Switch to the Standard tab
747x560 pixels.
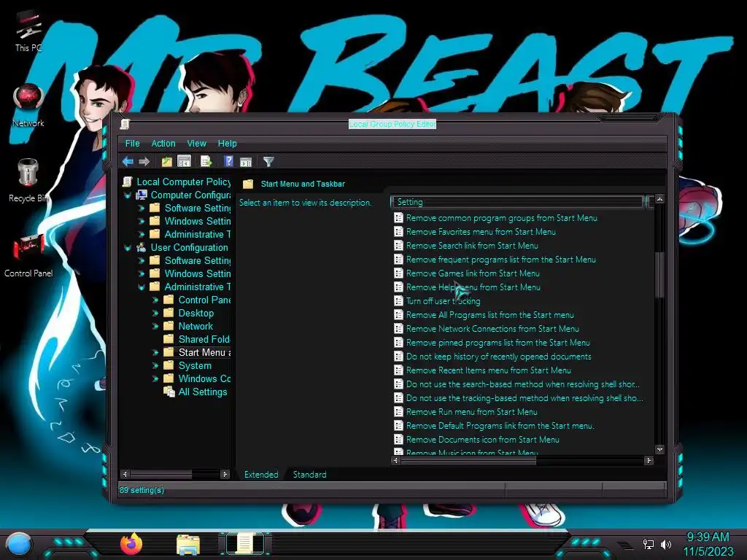click(309, 474)
